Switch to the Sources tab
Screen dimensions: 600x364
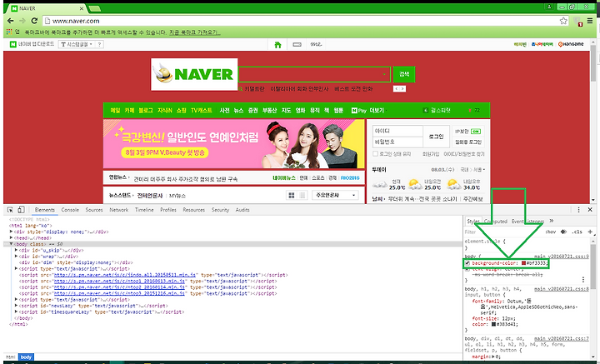coord(94,210)
